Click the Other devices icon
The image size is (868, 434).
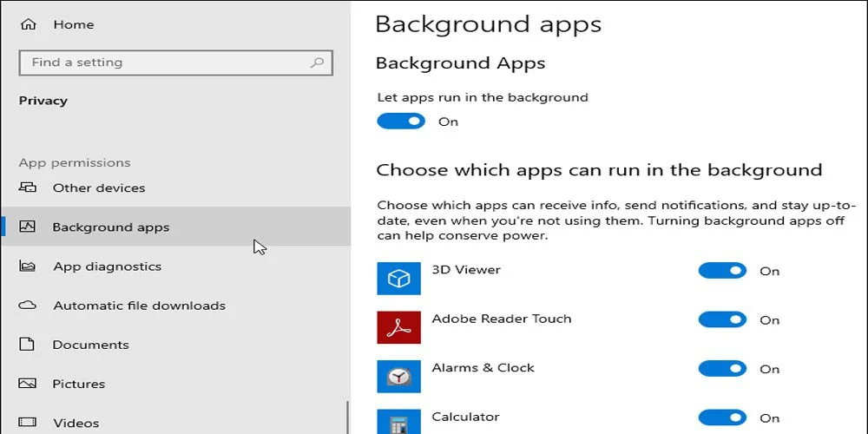(x=28, y=187)
